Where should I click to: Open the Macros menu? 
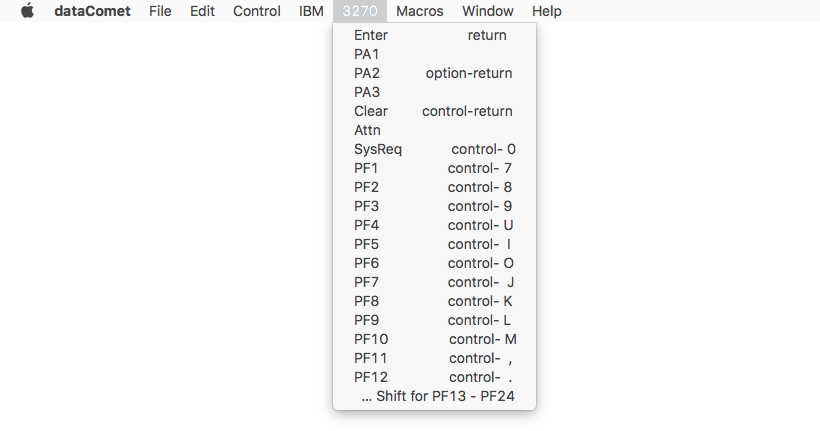419,11
